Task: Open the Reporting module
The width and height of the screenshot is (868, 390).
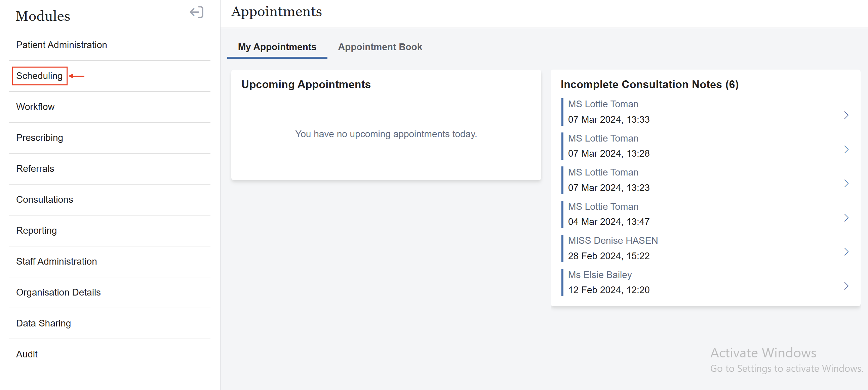Action: pos(36,230)
